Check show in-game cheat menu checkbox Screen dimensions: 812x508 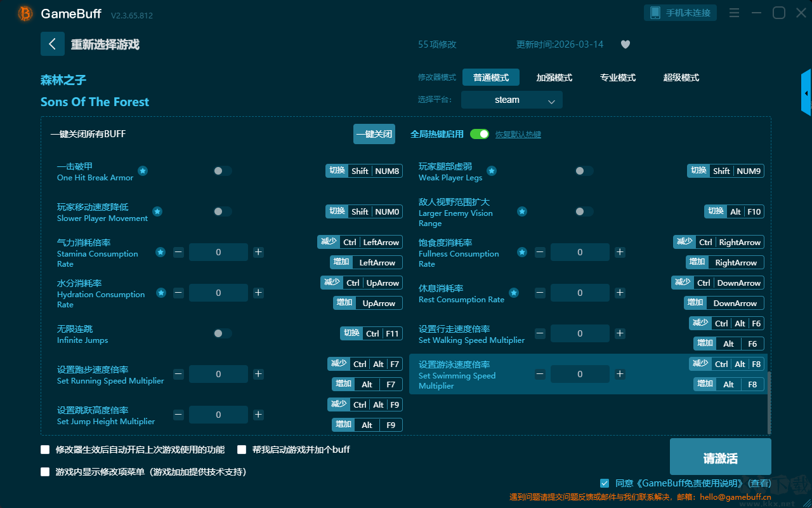pyautogui.click(x=45, y=472)
